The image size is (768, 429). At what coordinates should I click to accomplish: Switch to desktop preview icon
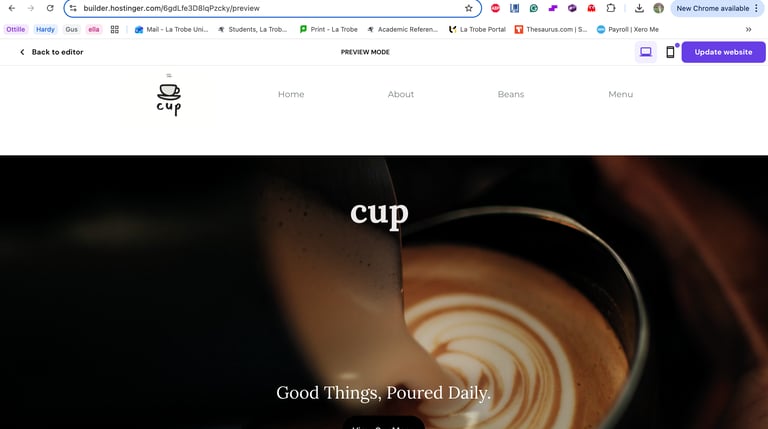(x=646, y=52)
